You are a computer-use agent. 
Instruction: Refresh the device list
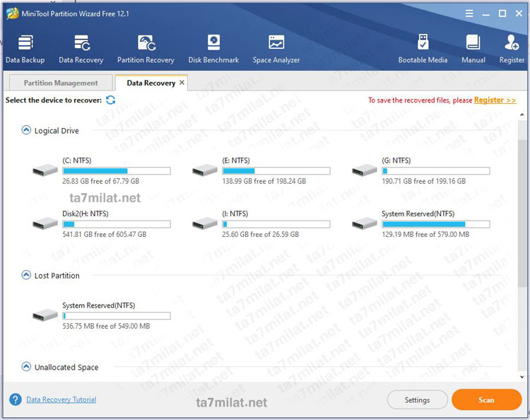(x=110, y=100)
